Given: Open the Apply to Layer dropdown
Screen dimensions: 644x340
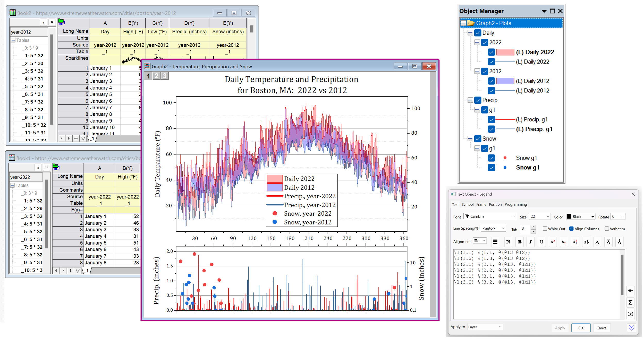Looking at the screenshot, I should [x=485, y=327].
